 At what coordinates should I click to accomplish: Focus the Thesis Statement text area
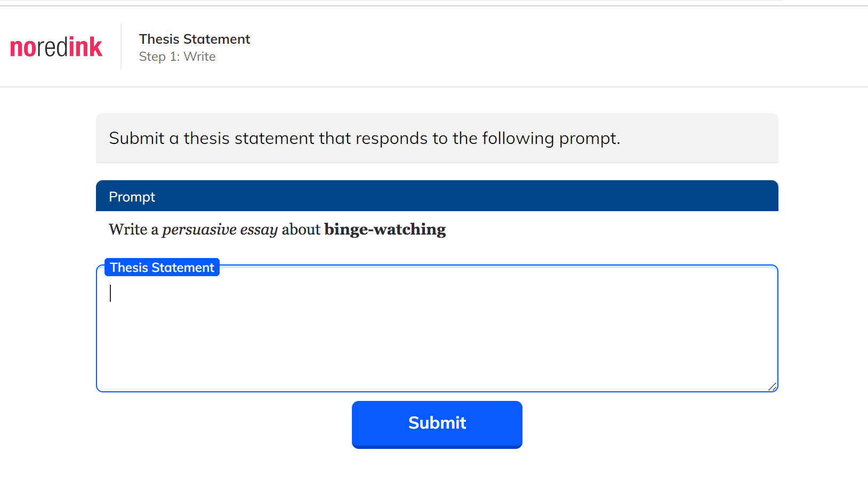coord(437,328)
